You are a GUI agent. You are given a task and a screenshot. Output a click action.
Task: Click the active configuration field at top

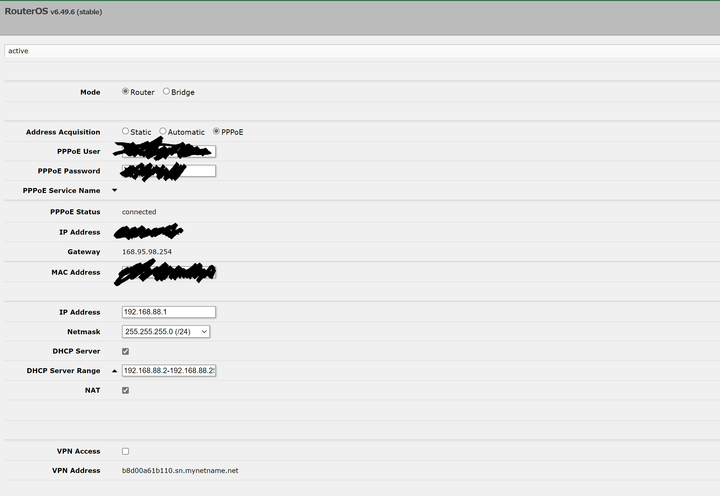362,51
